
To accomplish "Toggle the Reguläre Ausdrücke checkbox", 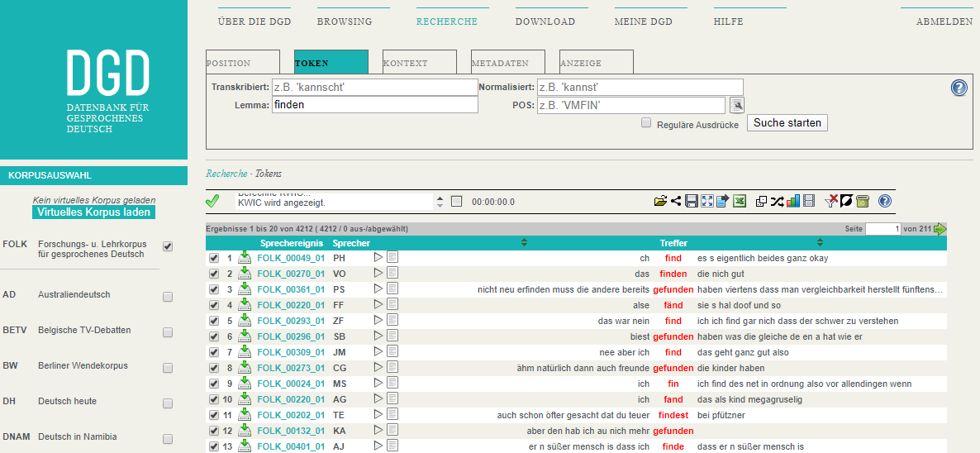I will (x=646, y=123).
